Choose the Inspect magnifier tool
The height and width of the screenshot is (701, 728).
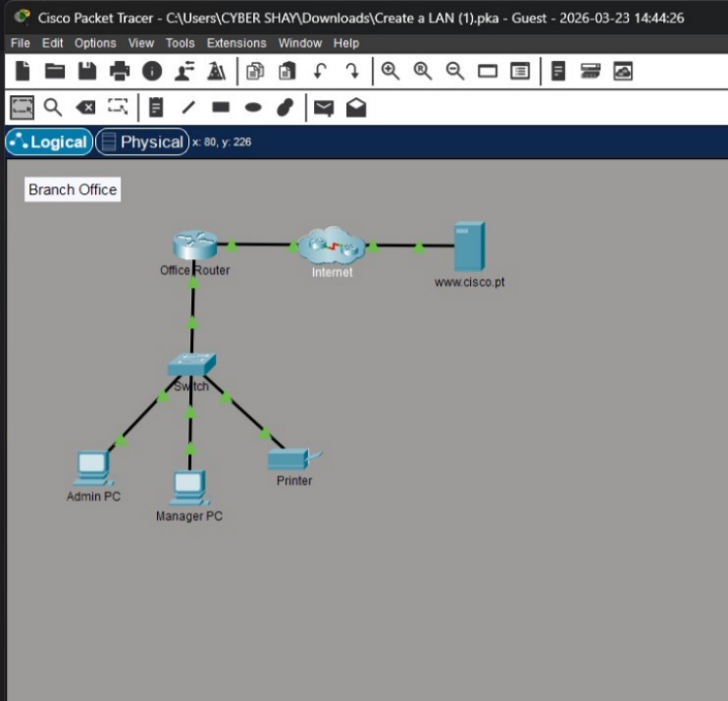pyautogui.click(x=53, y=108)
